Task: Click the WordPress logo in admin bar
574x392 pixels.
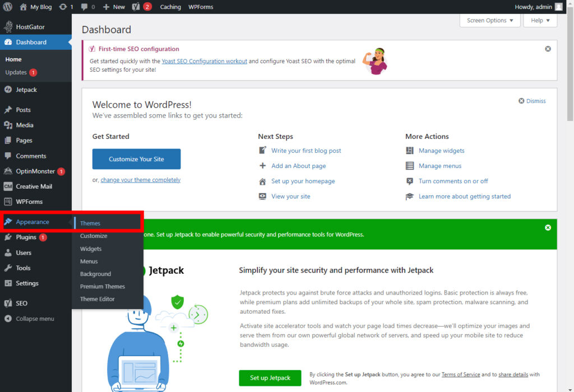Action: tap(7, 7)
